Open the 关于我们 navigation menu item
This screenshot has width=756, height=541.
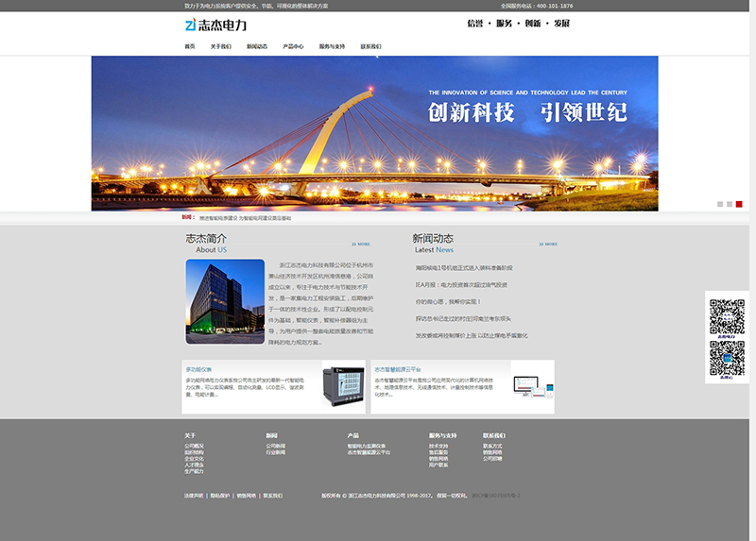[220, 46]
